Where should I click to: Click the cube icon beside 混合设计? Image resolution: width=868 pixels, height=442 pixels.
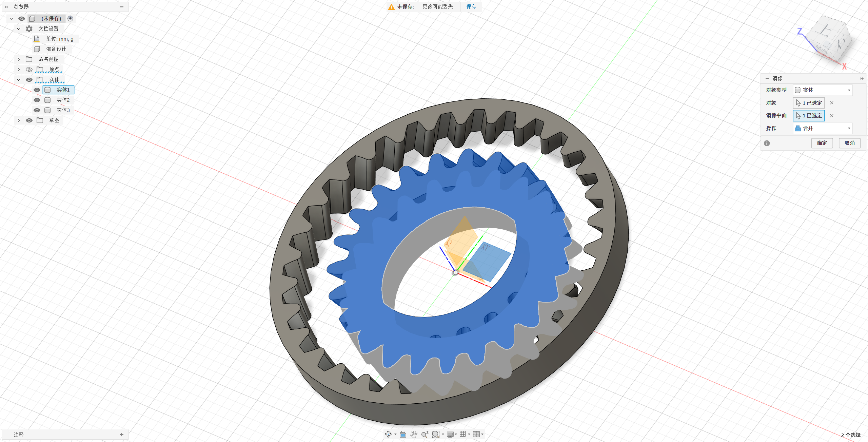[37, 49]
